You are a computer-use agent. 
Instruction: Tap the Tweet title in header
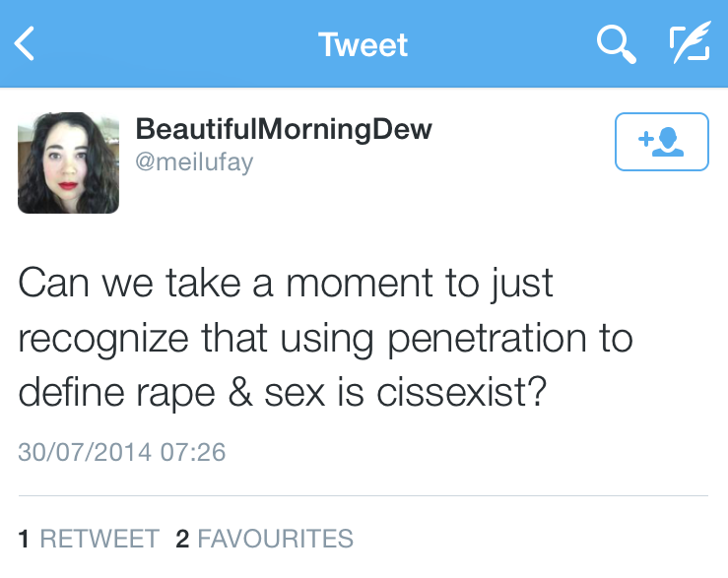click(363, 44)
